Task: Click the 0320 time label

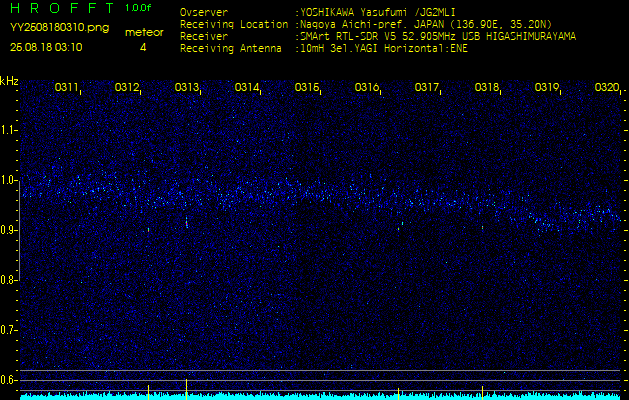Action: 606,87
